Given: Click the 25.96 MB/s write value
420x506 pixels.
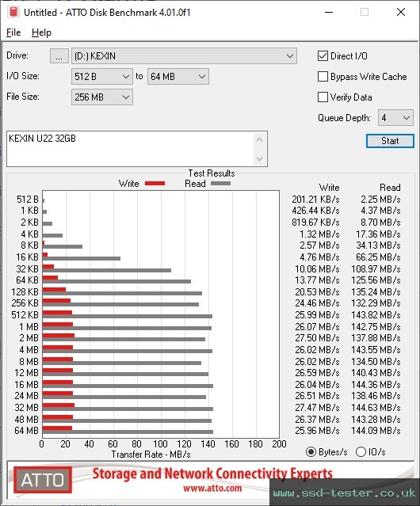Looking at the screenshot, I should pyautogui.click(x=317, y=431).
